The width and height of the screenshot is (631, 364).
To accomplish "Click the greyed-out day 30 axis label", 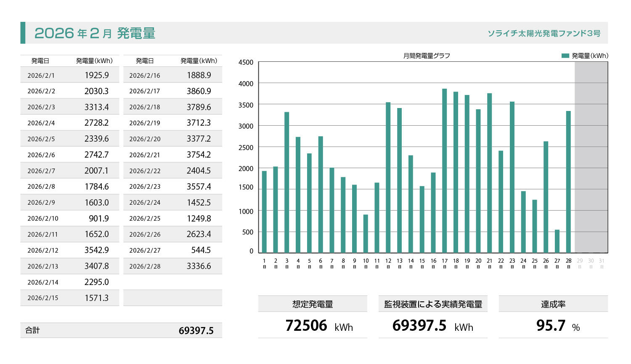I will [x=591, y=263].
